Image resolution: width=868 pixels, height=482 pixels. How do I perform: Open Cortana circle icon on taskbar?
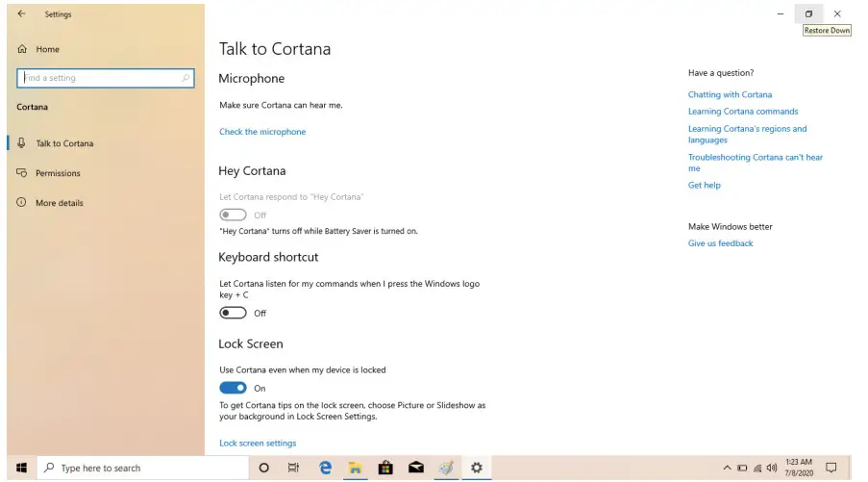pyautogui.click(x=264, y=469)
